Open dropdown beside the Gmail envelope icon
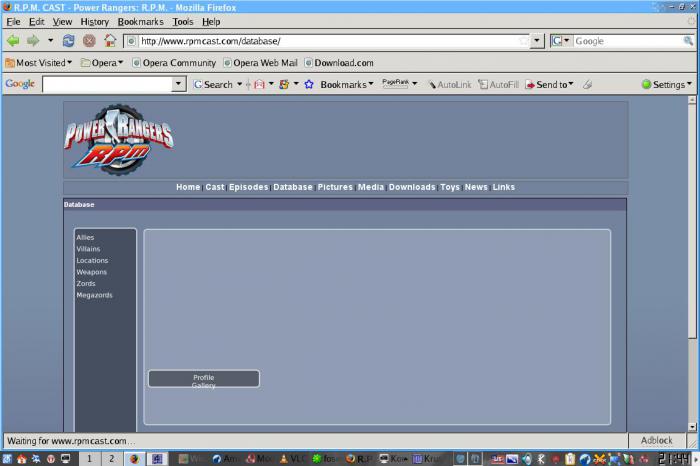 click(x=271, y=84)
